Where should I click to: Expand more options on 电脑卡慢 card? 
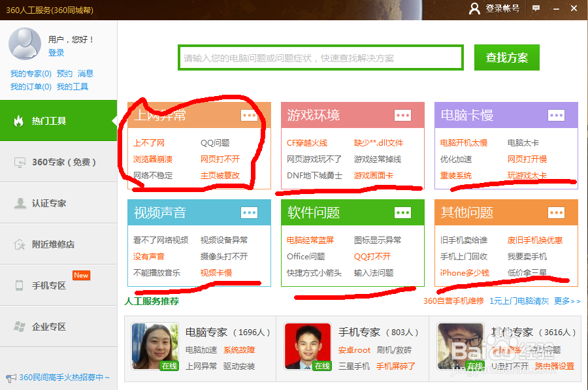point(556,115)
